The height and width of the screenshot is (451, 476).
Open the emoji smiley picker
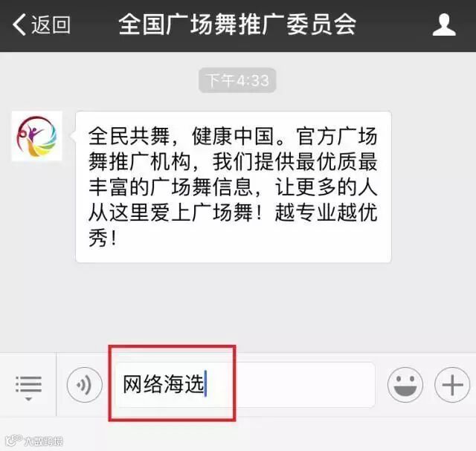click(x=405, y=385)
